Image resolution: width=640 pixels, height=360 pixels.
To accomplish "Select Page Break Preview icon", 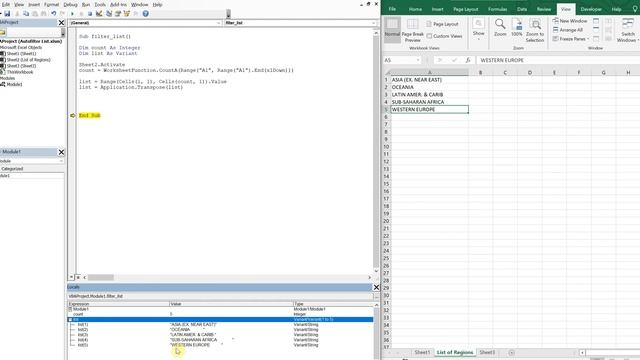I will tap(413, 30).
